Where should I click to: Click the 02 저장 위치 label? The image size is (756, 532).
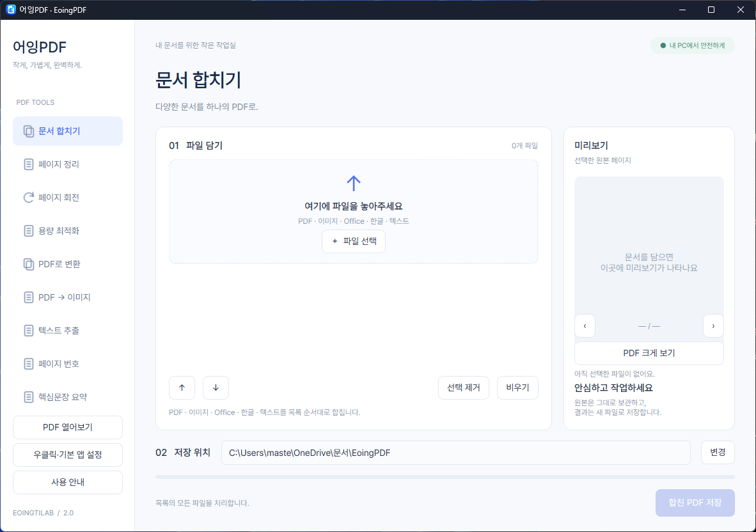tap(183, 453)
